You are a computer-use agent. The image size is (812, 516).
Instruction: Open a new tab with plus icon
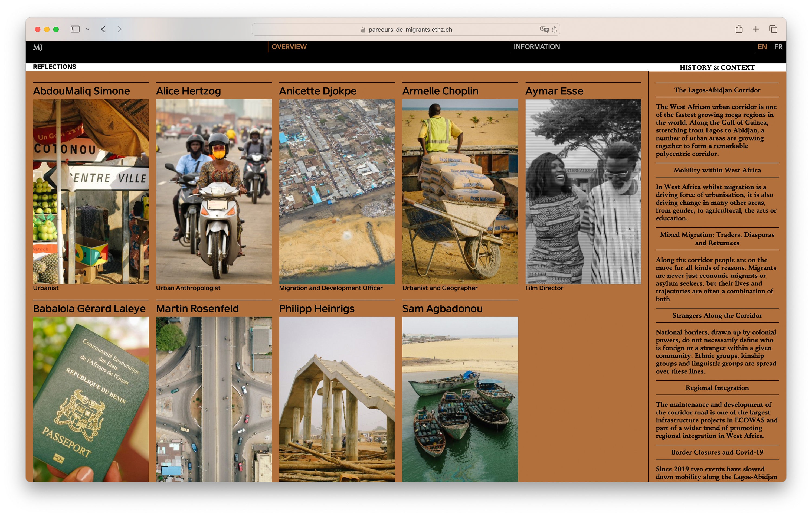pos(756,29)
